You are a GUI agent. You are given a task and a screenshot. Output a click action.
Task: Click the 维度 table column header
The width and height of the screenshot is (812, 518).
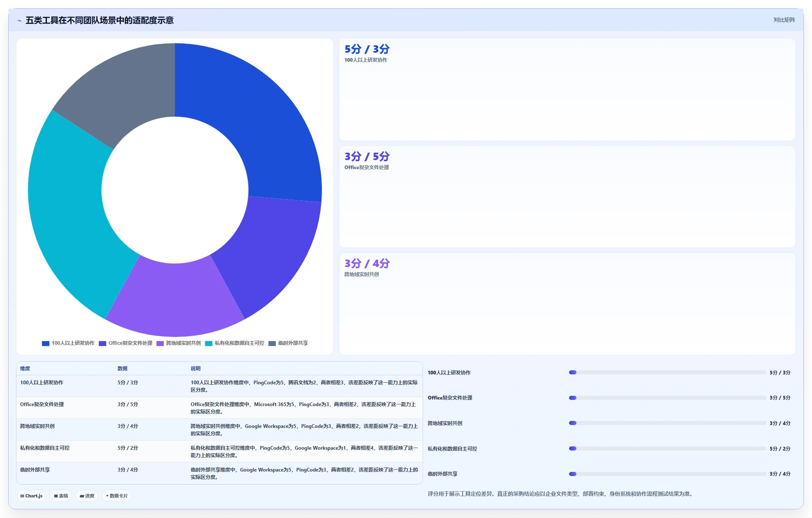[25, 369]
